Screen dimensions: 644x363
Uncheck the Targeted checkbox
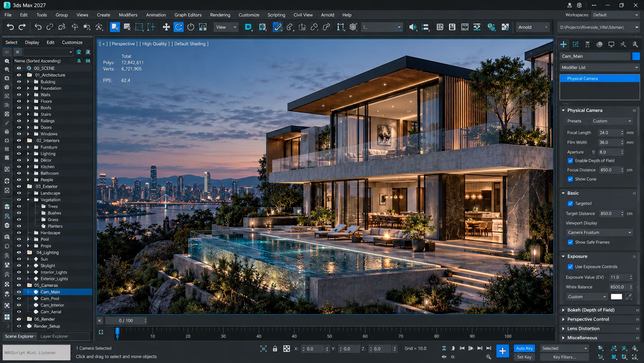click(570, 203)
